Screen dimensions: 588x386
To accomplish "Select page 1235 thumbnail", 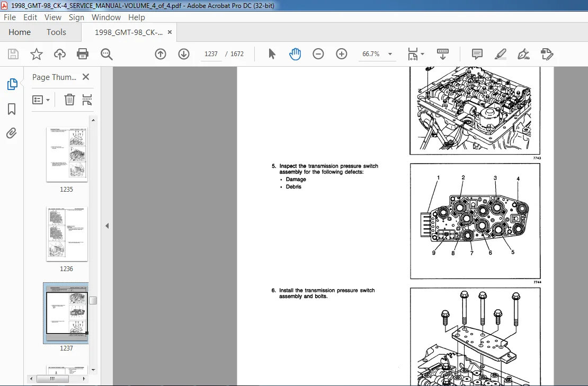I will 67,155.
